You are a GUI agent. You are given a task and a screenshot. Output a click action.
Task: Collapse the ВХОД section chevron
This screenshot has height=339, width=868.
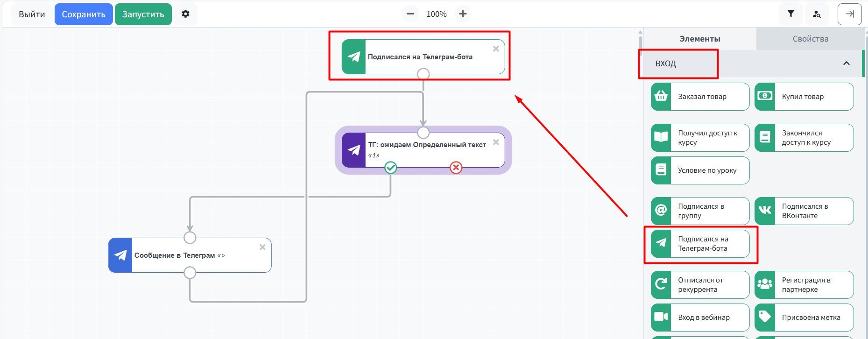(847, 64)
